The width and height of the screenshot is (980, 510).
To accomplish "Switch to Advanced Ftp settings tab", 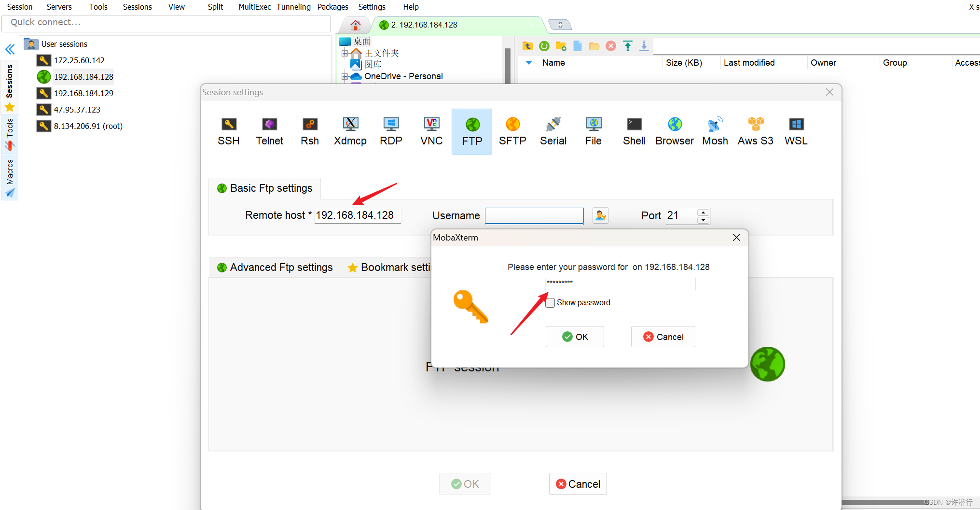I will pos(275,268).
